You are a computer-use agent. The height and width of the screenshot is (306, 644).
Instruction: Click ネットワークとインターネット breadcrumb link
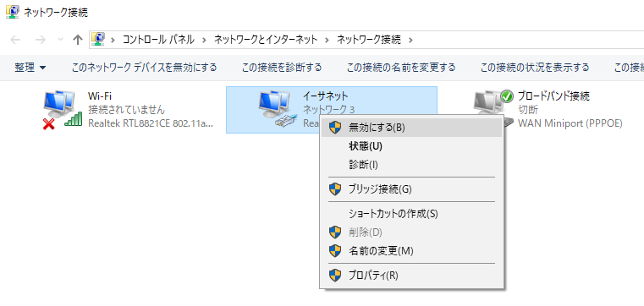click(x=266, y=40)
